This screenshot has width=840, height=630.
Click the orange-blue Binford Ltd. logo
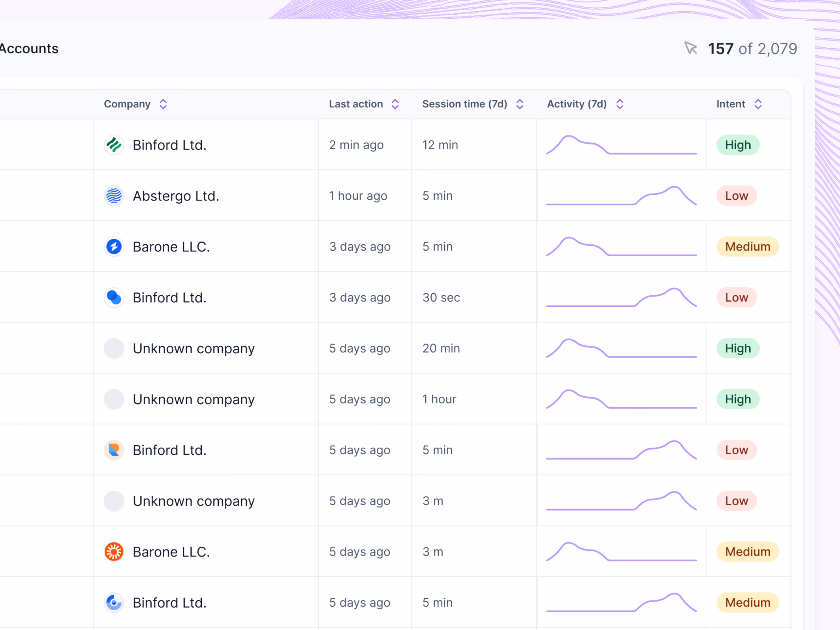114,450
